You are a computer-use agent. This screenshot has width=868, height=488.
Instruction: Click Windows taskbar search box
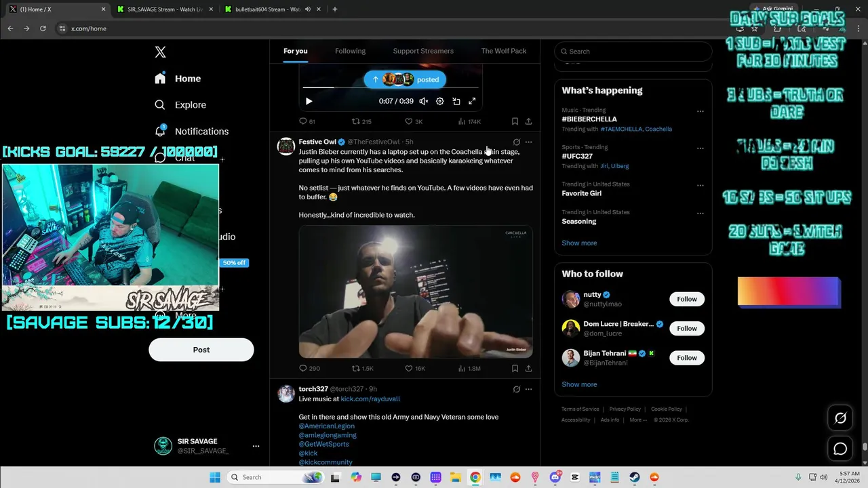[x=275, y=477]
